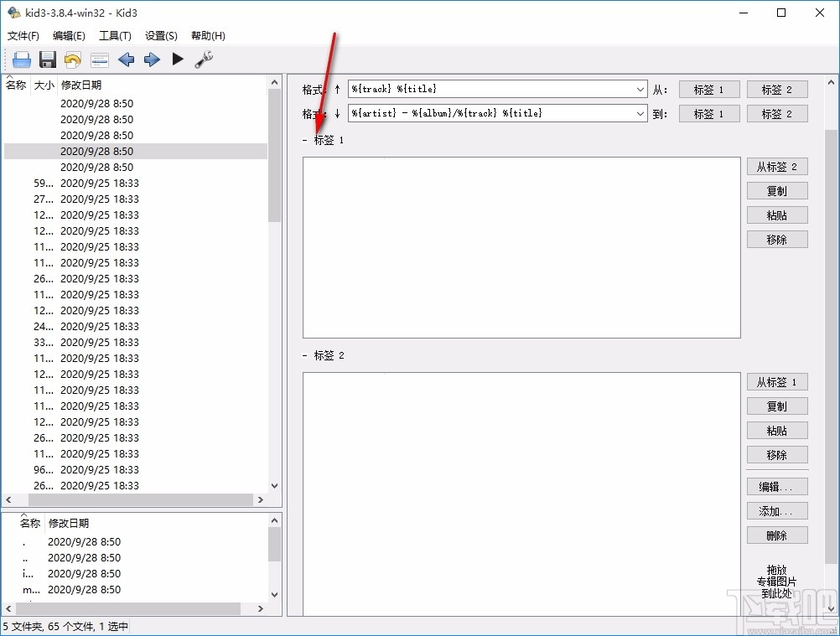
Task: Click 移除 button in 标签 1 section
Action: [777, 240]
